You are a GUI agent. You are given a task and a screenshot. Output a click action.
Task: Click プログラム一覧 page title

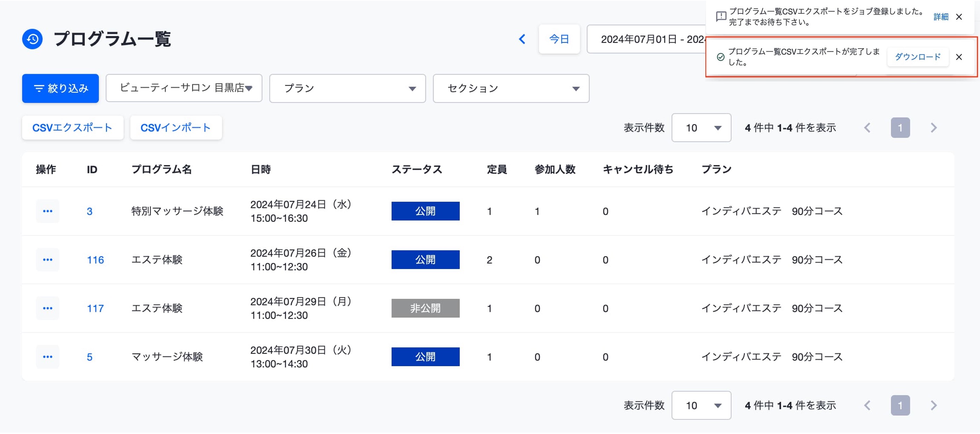[112, 39]
